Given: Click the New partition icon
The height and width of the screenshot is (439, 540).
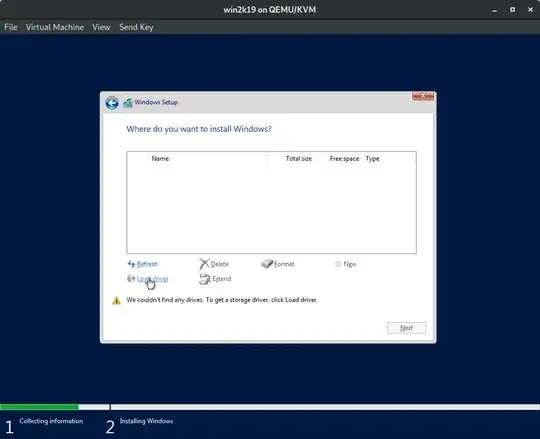Looking at the screenshot, I should click(338, 264).
